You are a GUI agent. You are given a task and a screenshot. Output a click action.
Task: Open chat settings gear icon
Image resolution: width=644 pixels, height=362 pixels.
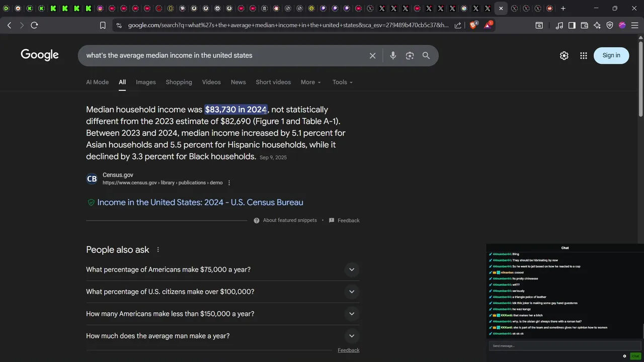click(x=624, y=356)
